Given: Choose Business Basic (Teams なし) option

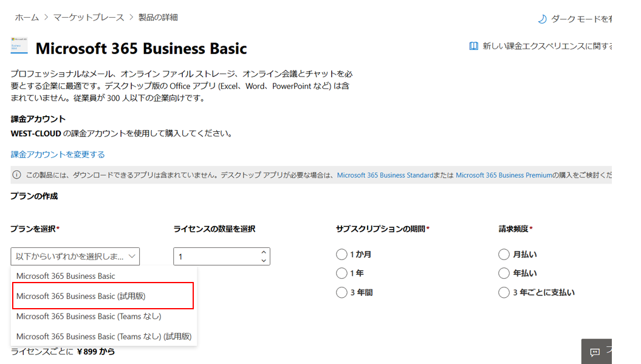Looking at the screenshot, I should point(104,316).
